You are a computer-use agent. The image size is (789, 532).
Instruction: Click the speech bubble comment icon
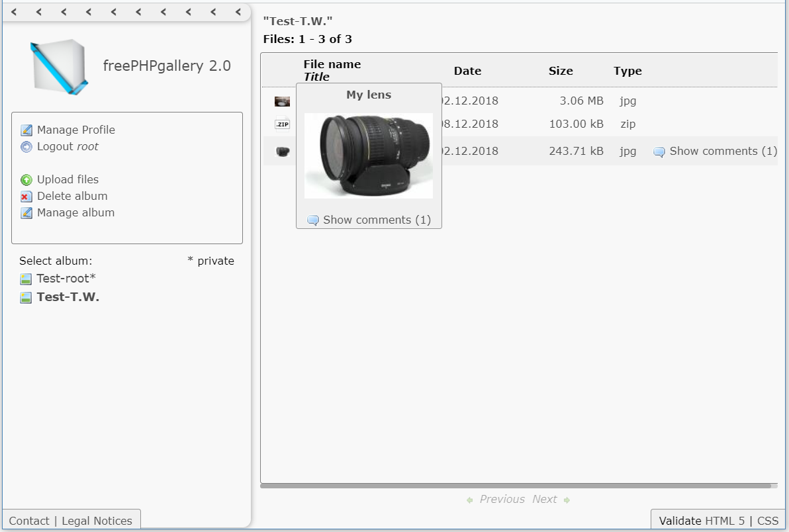point(659,152)
